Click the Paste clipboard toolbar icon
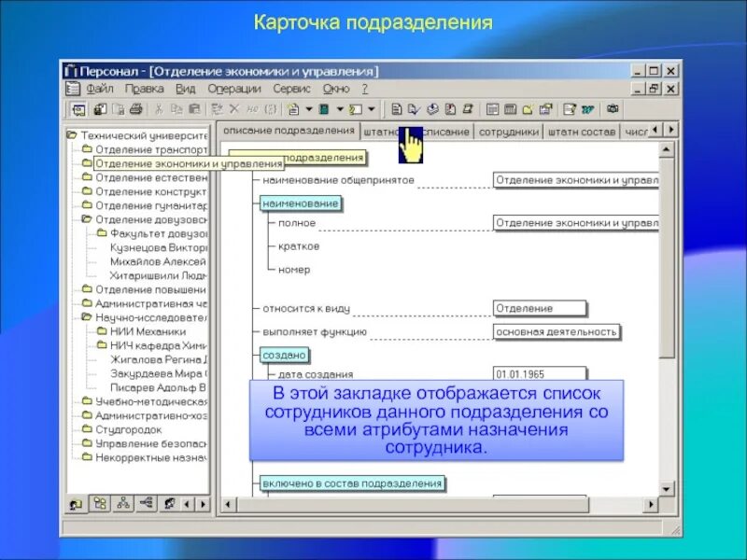This screenshot has width=747, height=560. 194,109
